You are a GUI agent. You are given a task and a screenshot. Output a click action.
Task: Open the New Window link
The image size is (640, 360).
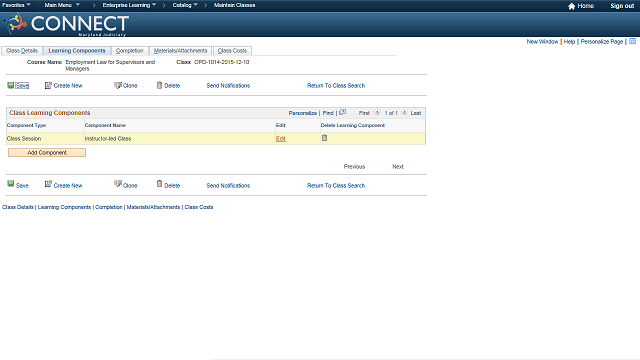click(542, 42)
